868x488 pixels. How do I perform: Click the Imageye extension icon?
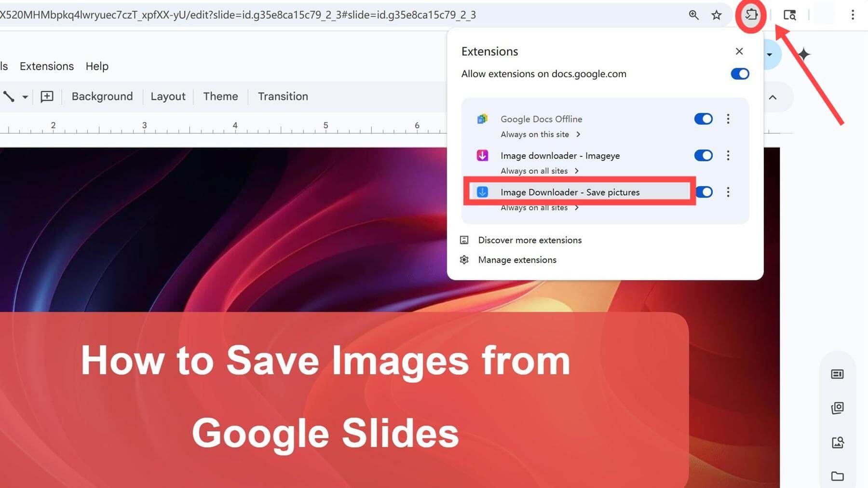[x=482, y=155]
